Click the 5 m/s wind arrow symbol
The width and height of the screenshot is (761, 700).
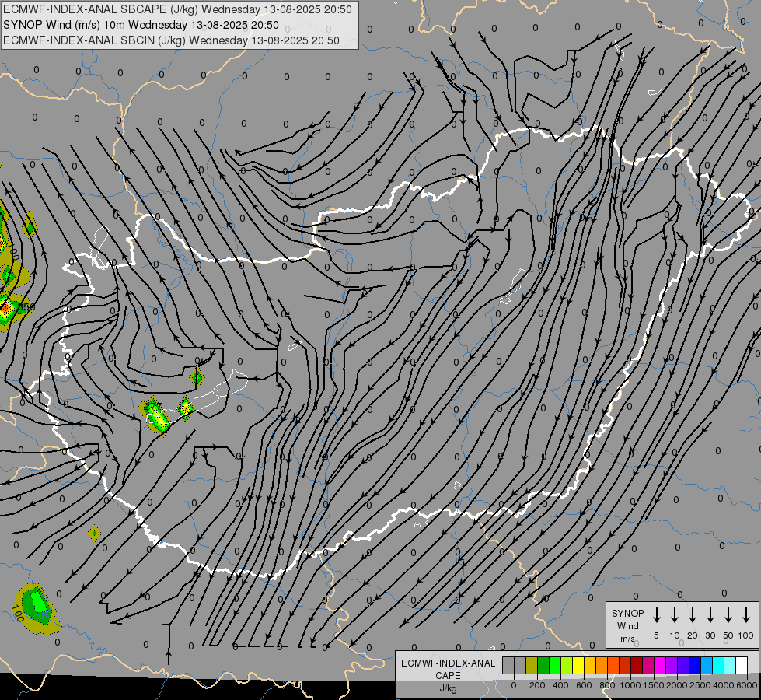(656, 615)
